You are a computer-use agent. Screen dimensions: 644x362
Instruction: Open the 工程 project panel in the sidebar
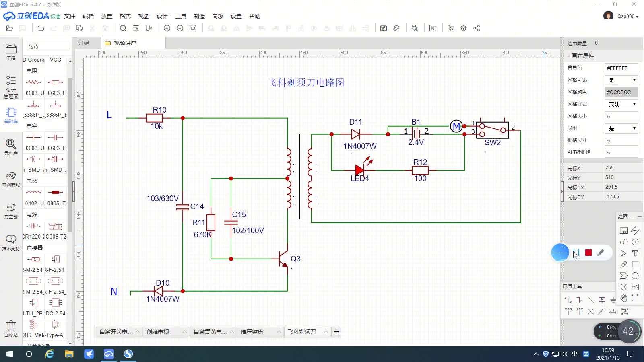tap(11, 52)
